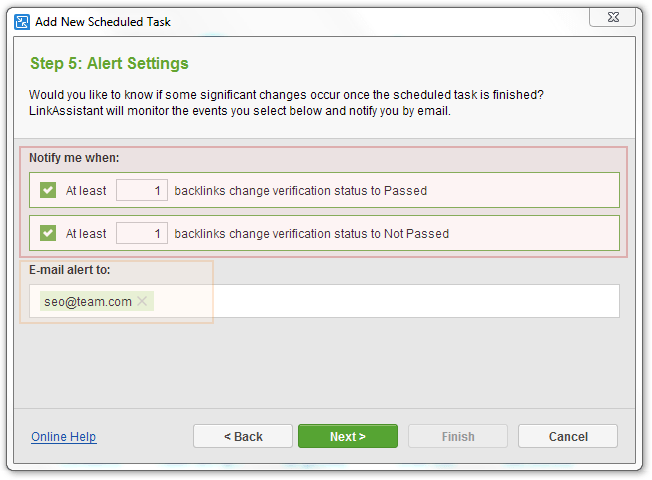Viewport: 652px width, 480px height.
Task: Go back with the < Back button
Action: pos(243,436)
